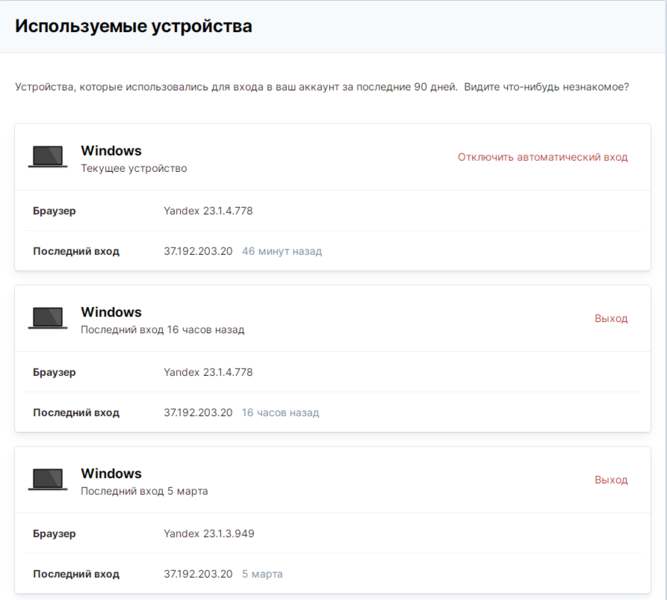Click laptop icon for 5 марта device
This screenshot has width=667, height=600.
click(48, 479)
